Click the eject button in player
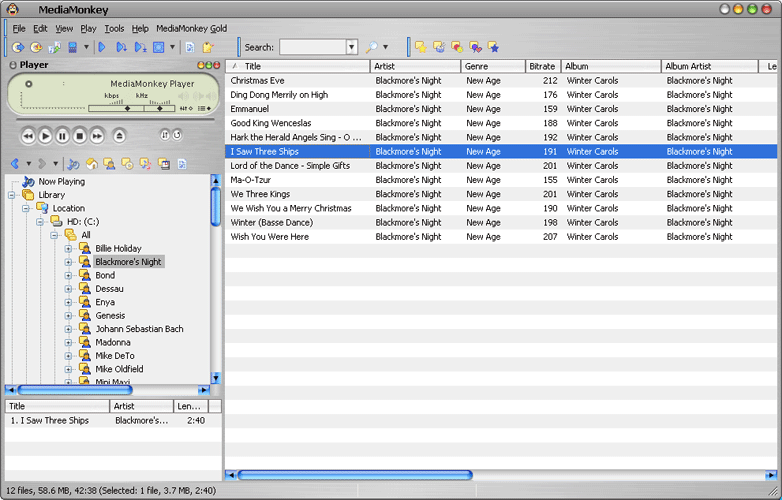 (119, 136)
